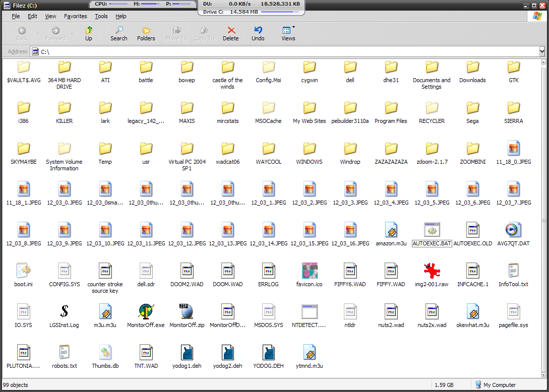Click the Undo toolbar button
549x392 pixels.
(x=258, y=33)
